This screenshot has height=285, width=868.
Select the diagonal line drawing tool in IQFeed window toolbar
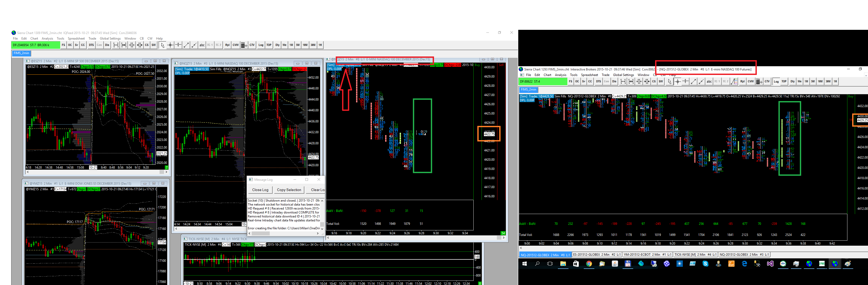coord(186,45)
